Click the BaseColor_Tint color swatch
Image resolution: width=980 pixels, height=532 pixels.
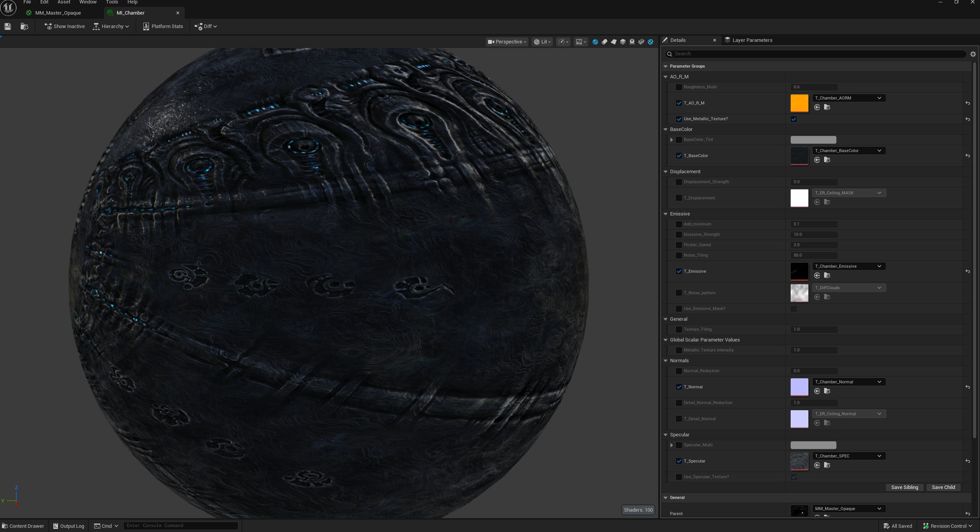tap(813, 140)
